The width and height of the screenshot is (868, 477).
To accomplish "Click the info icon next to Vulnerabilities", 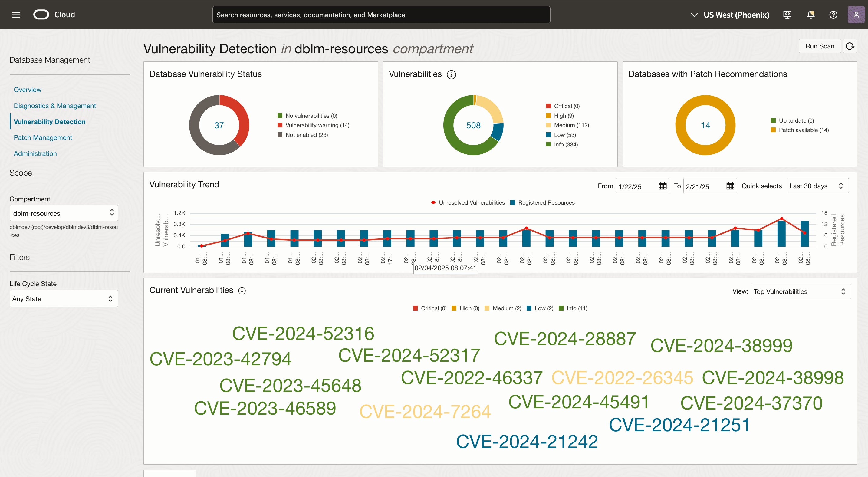I will [x=452, y=74].
